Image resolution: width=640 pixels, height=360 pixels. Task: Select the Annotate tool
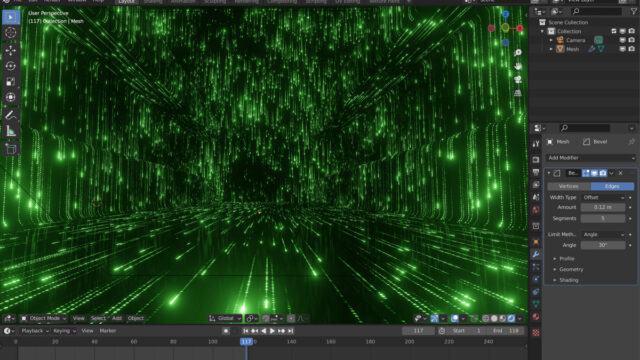tap(11, 115)
